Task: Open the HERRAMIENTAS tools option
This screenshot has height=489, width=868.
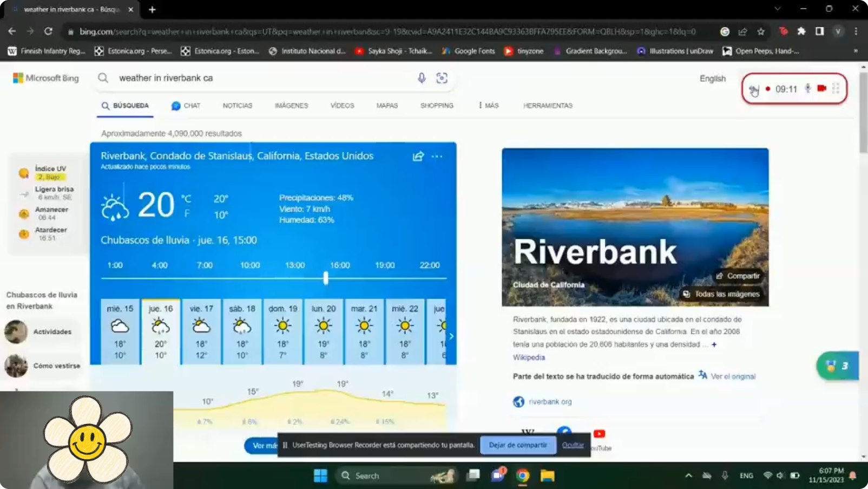Action: click(548, 106)
